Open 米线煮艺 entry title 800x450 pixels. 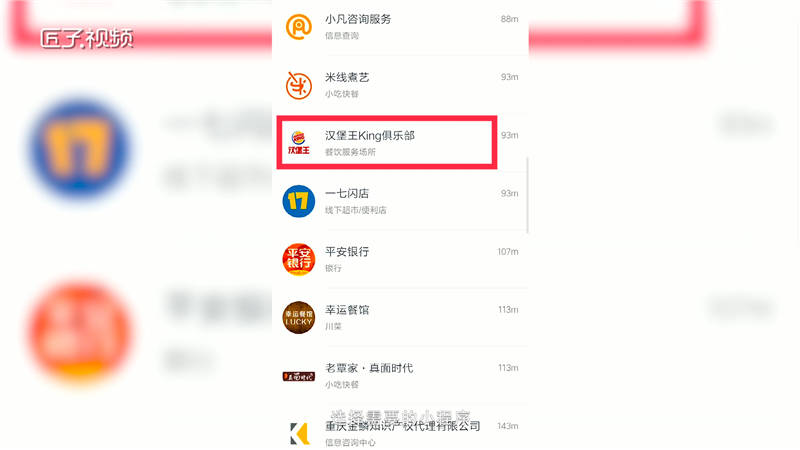point(347,78)
